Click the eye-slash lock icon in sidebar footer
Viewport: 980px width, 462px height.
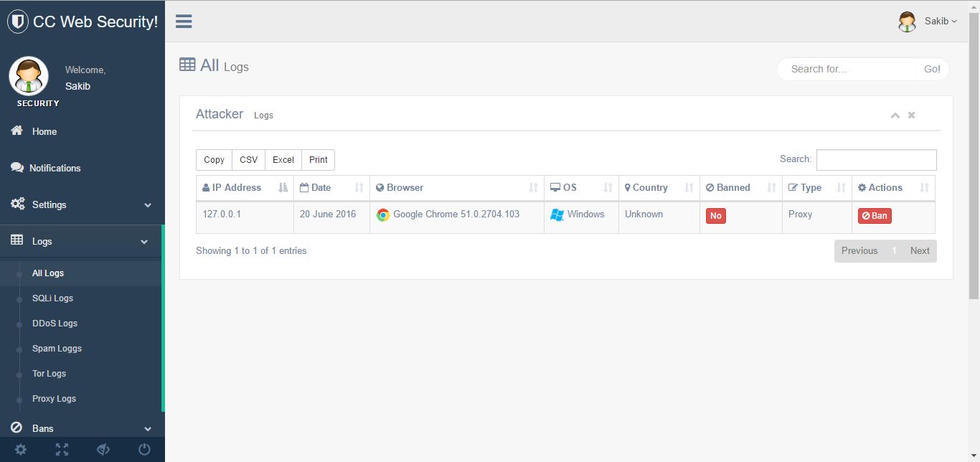(x=103, y=450)
